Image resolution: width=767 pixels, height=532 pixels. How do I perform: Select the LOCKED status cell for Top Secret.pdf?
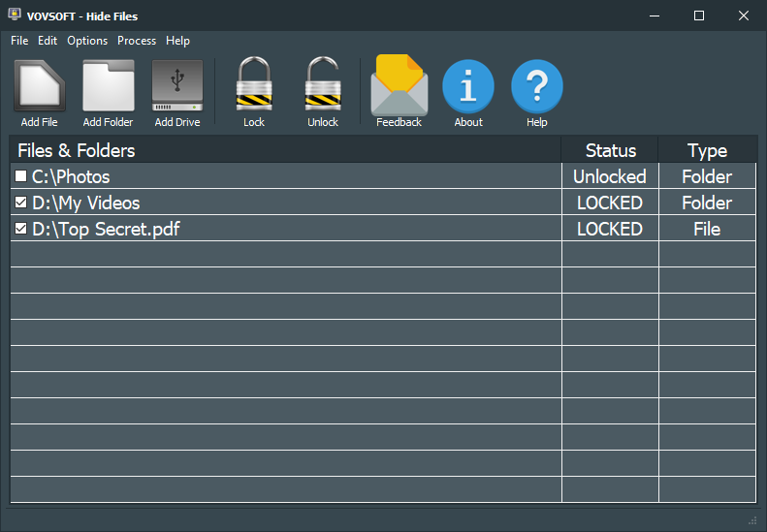[x=610, y=229]
